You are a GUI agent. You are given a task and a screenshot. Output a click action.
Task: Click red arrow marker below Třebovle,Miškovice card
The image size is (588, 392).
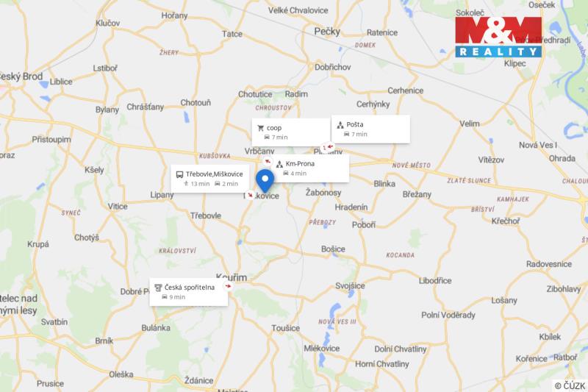point(250,195)
